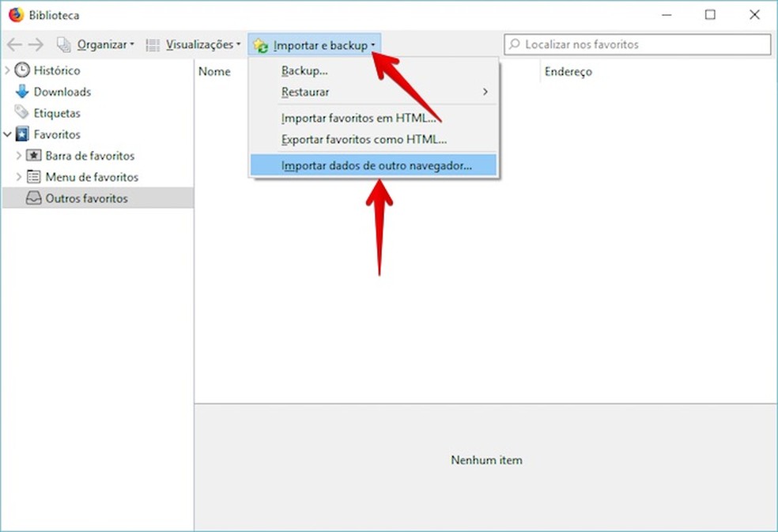The width and height of the screenshot is (778, 532).
Task: Open the Restaurar submenu arrow
Action: coord(485,92)
